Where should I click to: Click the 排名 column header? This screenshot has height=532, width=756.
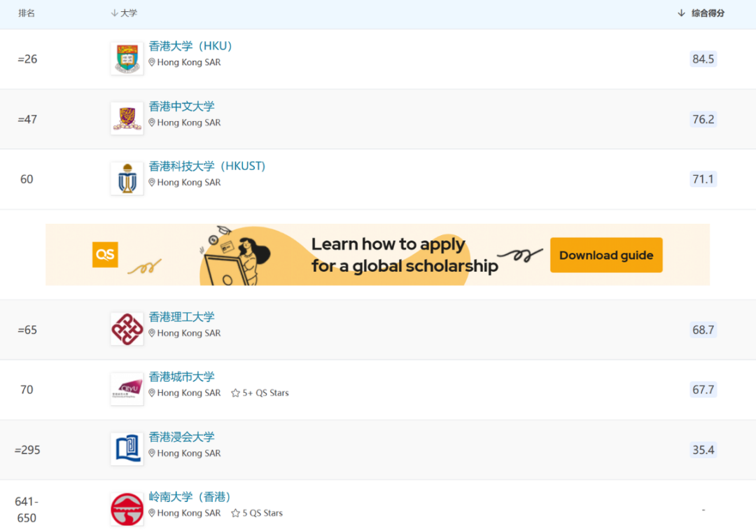pos(27,13)
